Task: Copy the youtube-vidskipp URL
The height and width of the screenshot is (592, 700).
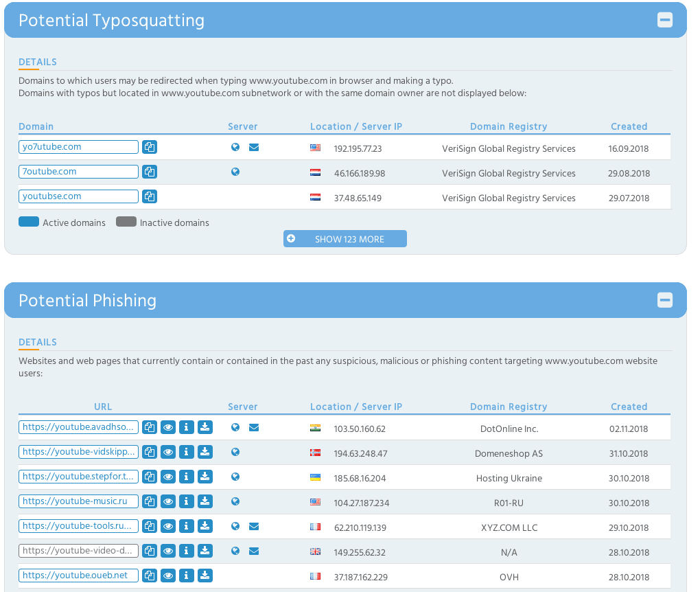Action: tap(150, 452)
